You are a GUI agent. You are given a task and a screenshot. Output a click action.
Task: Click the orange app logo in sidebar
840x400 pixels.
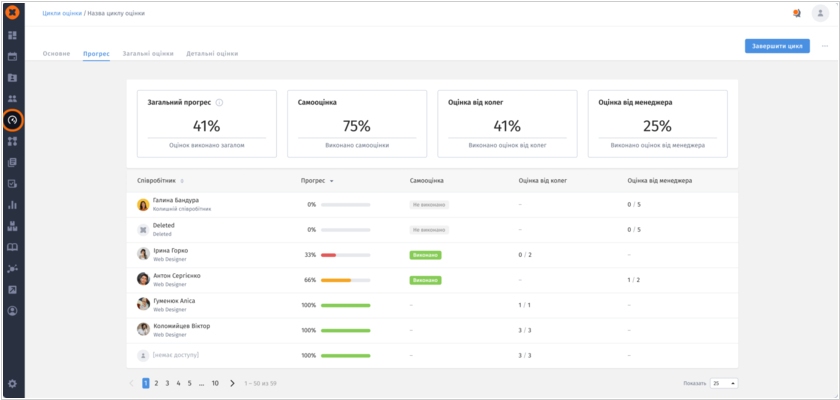pyautogui.click(x=13, y=13)
